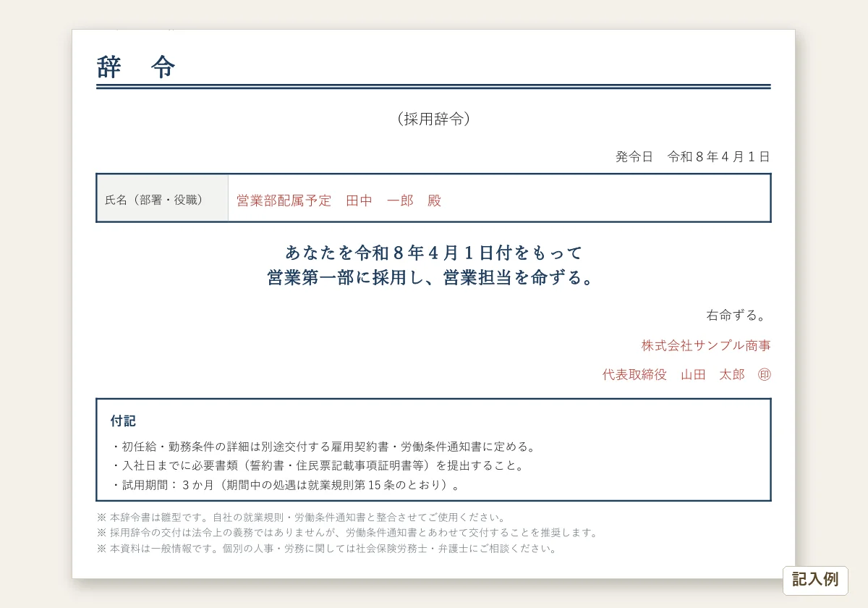Click the footnote 本辞令書は雛型です
The image size is (868, 608).
click(301, 518)
